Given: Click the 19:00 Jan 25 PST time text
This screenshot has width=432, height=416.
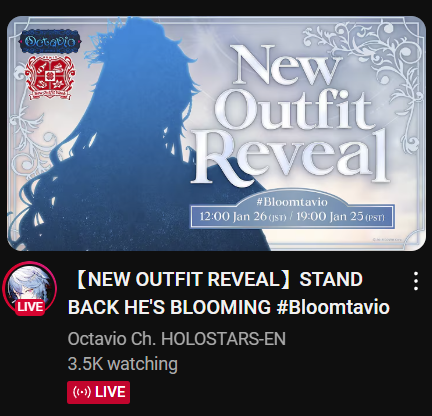Looking at the screenshot, I should coord(340,217).
